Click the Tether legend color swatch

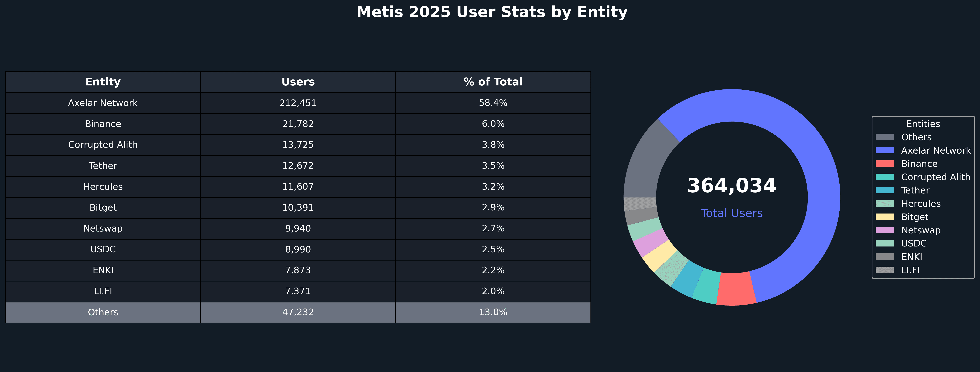884,190
